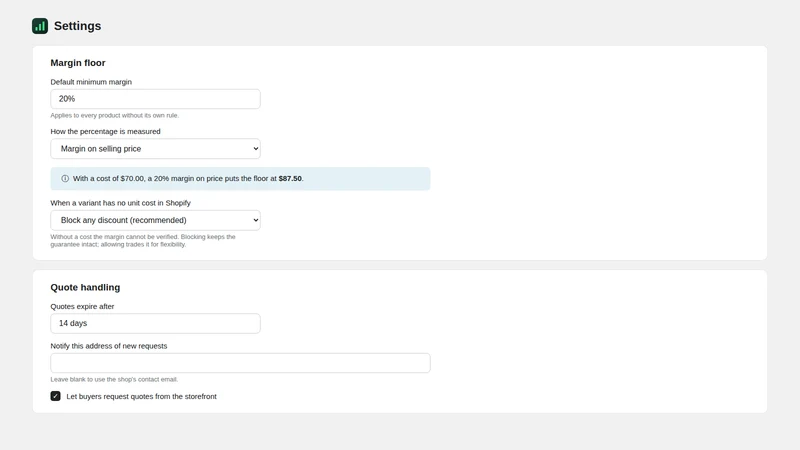Click the 'Default minimum margin' label
The width and height of the screenshot is (800, 450).
pos(91,82)
